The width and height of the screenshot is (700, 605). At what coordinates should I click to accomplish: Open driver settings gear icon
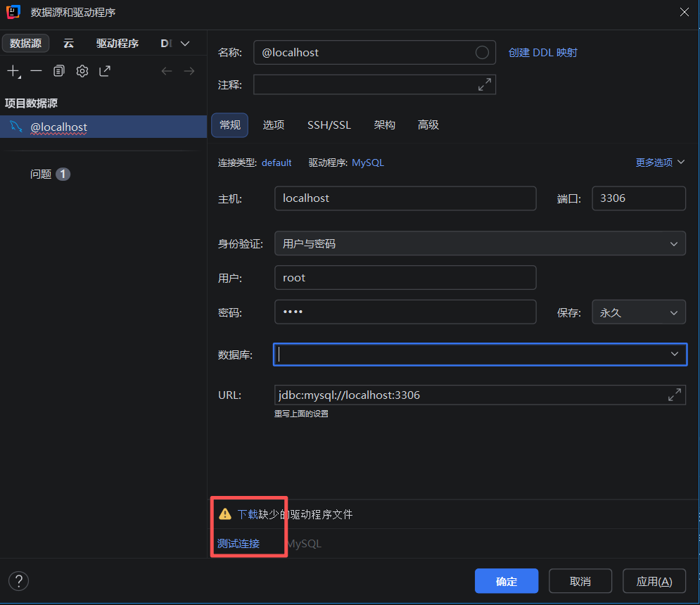point(82,71)
